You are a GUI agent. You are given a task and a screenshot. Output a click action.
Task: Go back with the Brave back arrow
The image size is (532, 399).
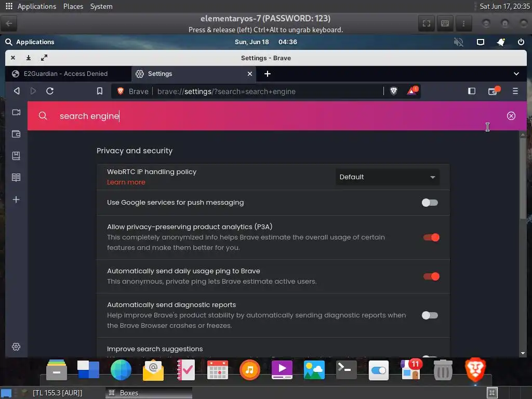click(x=17, y=91)
